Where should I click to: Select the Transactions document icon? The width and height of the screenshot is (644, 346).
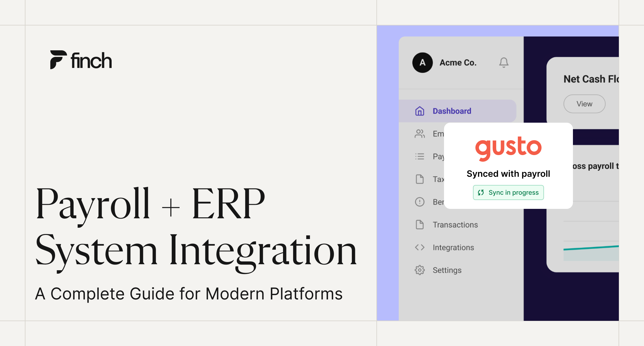point(419,225)
